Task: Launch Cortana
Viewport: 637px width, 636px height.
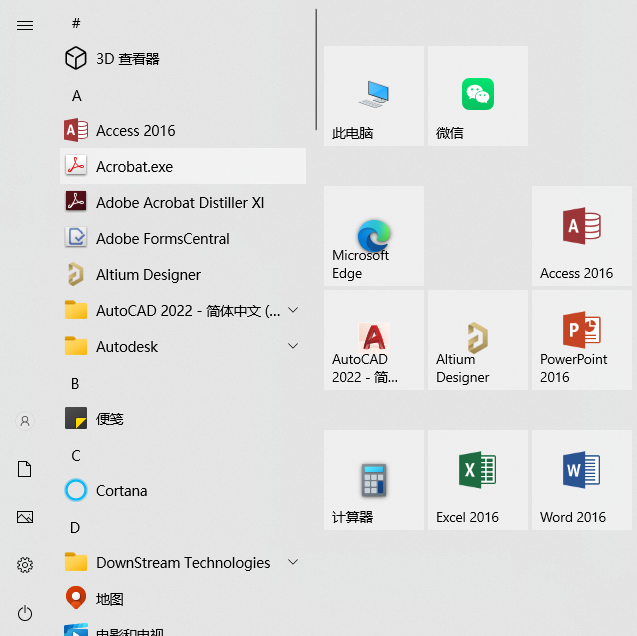Action: [183, 491]
